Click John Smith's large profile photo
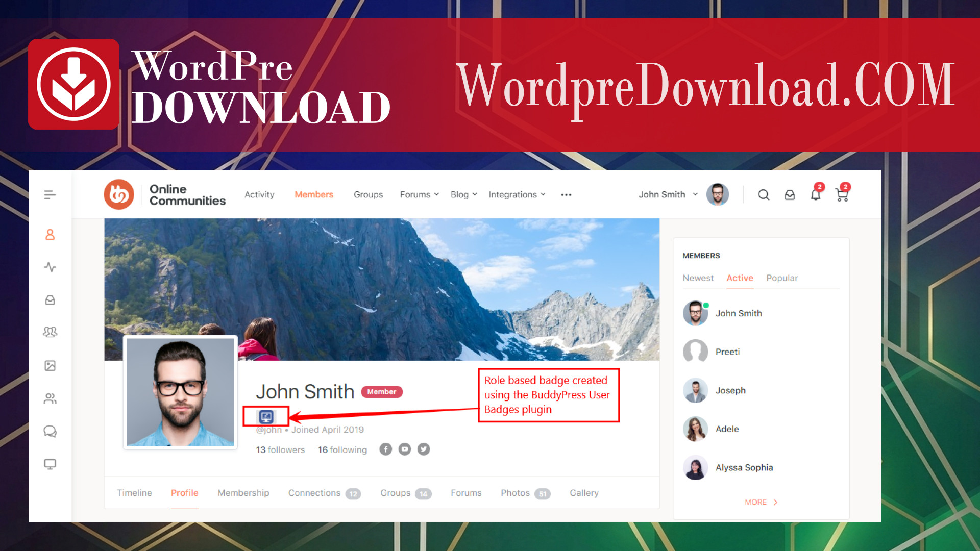This screenshot has height=551, width=980. coord(180,392)
